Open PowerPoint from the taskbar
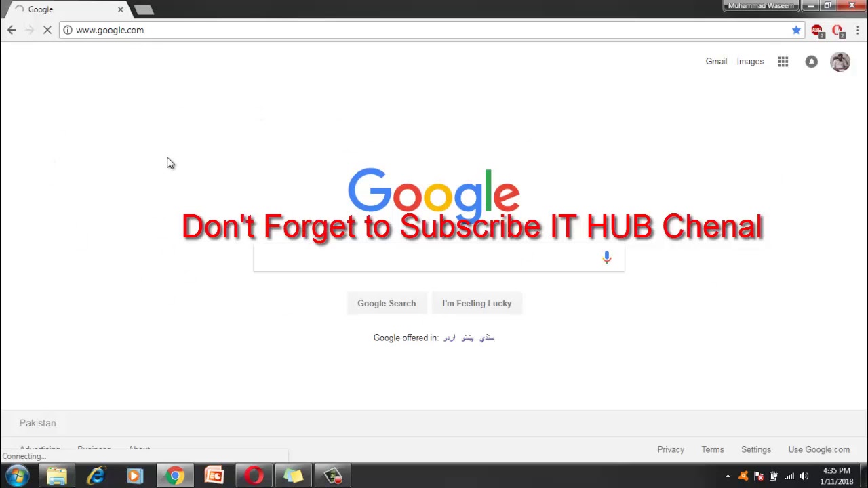The image size is (868, 488). [214, 476]
